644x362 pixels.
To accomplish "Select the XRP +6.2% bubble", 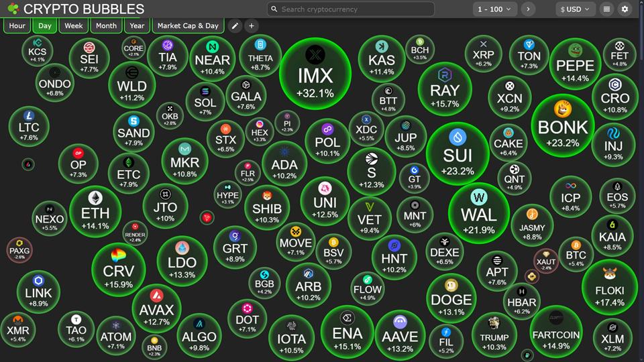I will pyautogui.click(x=484, y=54).
